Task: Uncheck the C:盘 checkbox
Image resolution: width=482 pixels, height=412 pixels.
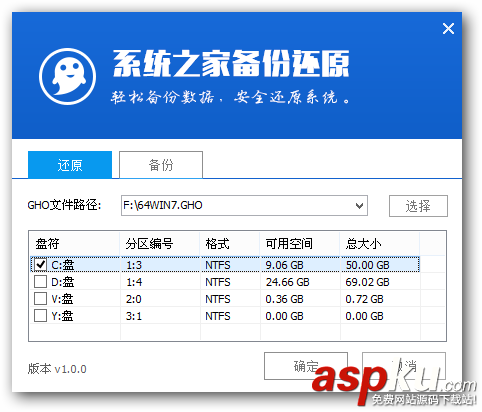Action: pyautogui.click(x=41, y=265)
